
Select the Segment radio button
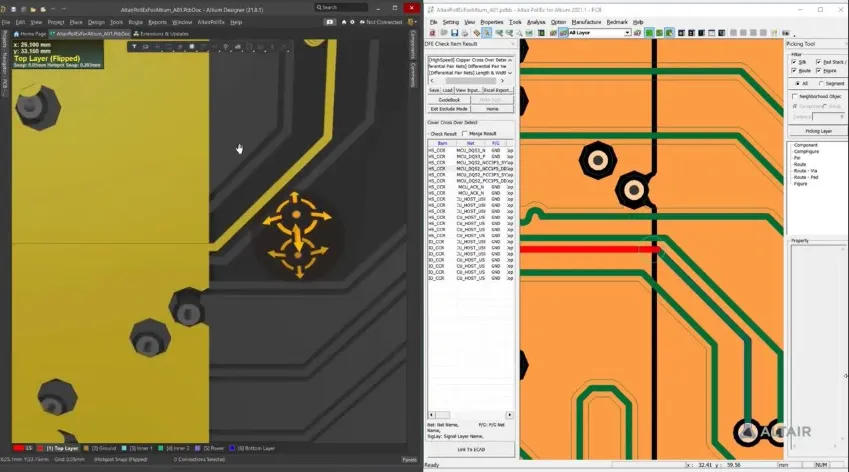click(821, 84)
